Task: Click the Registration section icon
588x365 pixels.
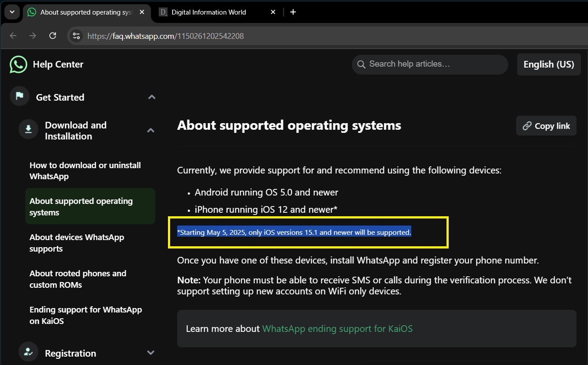Action: [x=28, y=352]
